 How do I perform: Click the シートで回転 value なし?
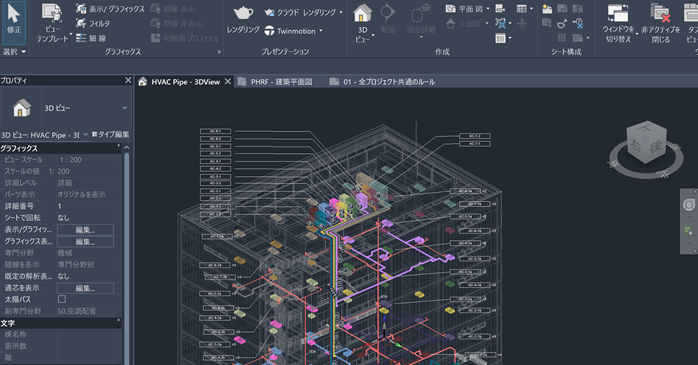[x=64, y=218]
